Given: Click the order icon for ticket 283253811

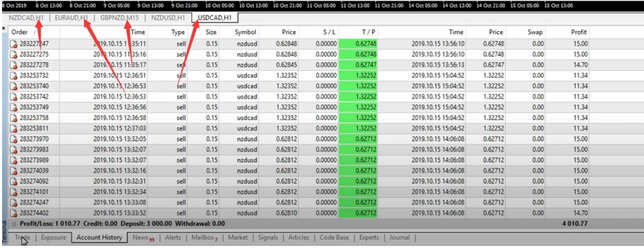Looking at the screenshot, I should (x=14, y=129).
